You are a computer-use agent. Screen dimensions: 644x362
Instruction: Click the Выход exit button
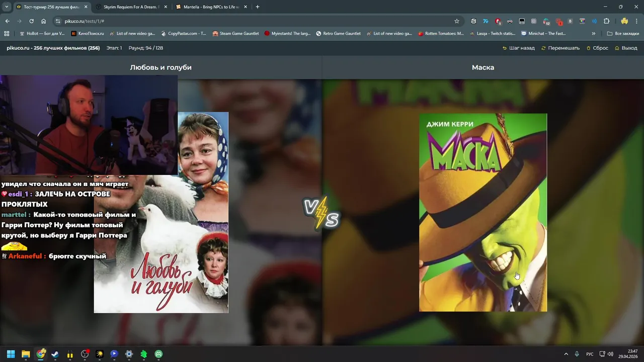626,48
